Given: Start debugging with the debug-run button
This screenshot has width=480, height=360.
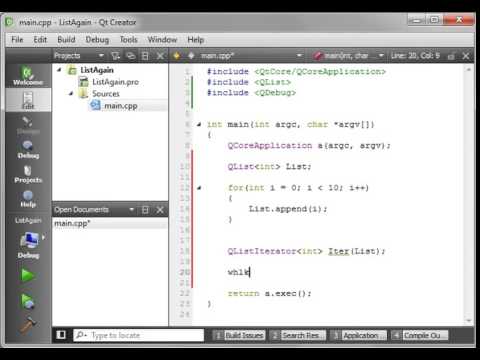Looking at the screenshot, I should 27,301.
